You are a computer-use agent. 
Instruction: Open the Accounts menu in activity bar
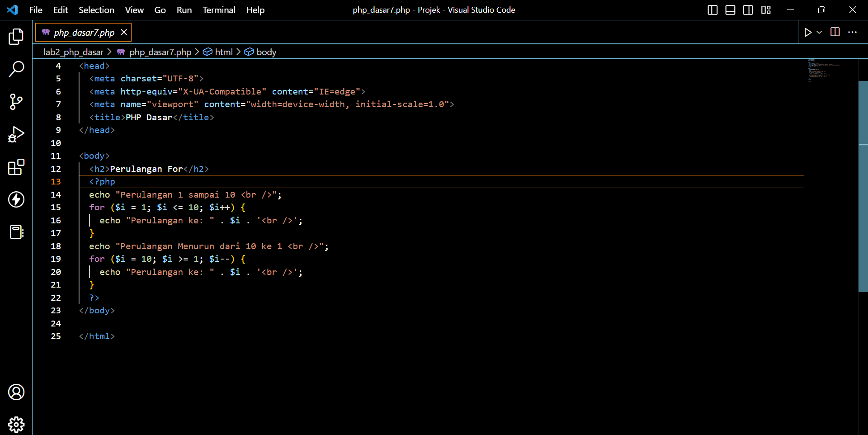coord(16,392)
